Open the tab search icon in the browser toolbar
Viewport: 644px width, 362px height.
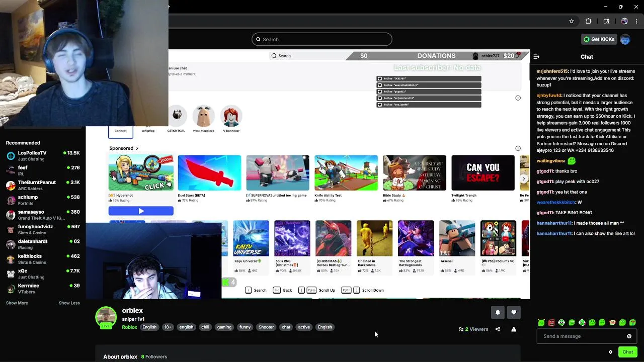[x=606, y=21]
